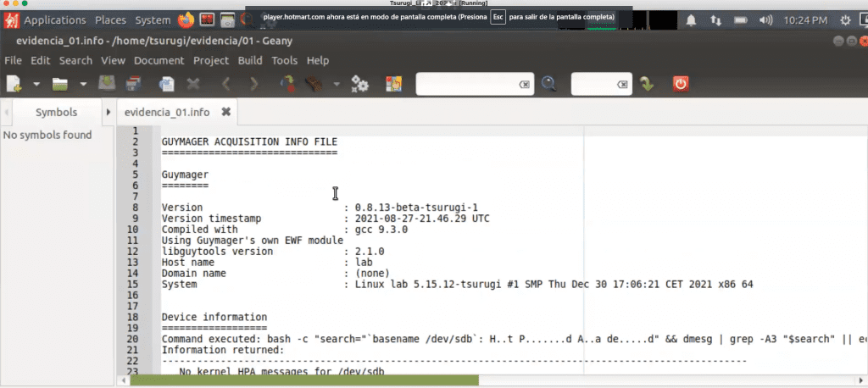Select the evidencia_01.info document tab

point(167,113)
